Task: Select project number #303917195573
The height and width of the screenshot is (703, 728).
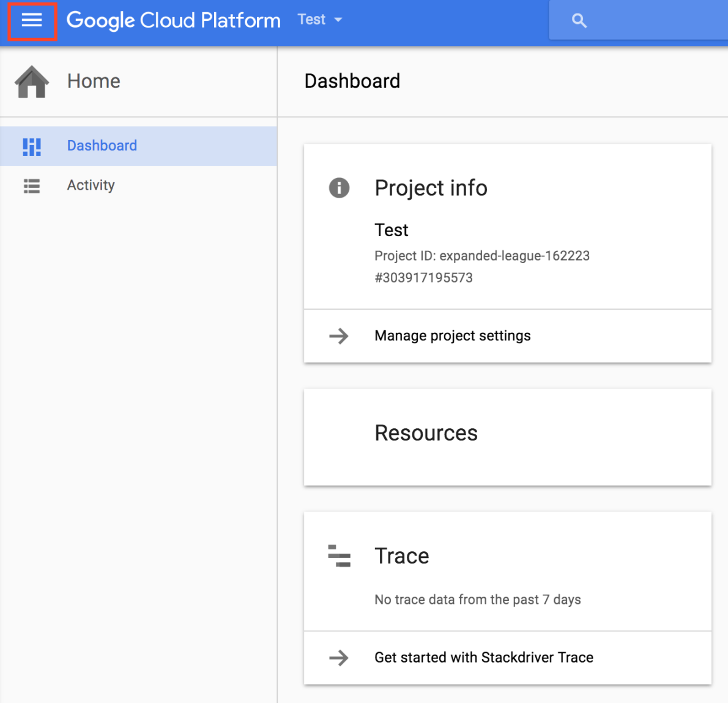Action: (x=423, y=278)
